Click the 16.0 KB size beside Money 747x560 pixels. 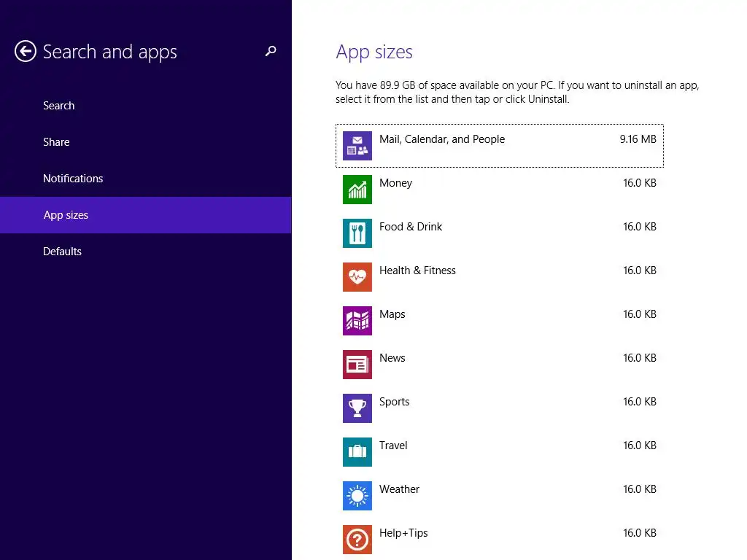click(x=640, y=183)
